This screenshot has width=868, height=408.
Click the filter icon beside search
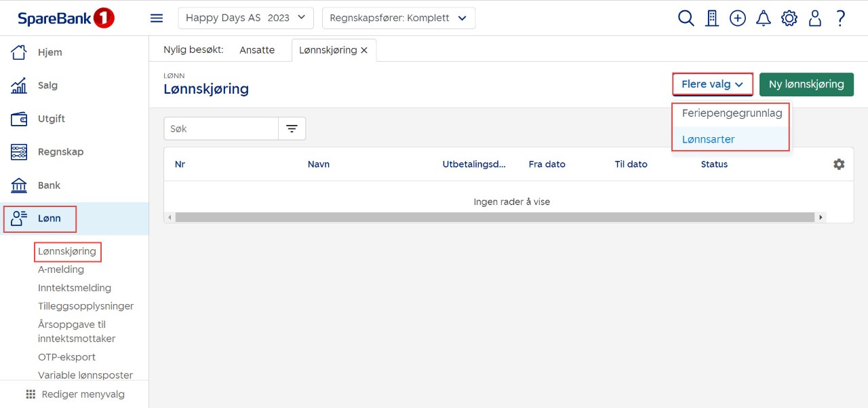click(x=292, y=128)
